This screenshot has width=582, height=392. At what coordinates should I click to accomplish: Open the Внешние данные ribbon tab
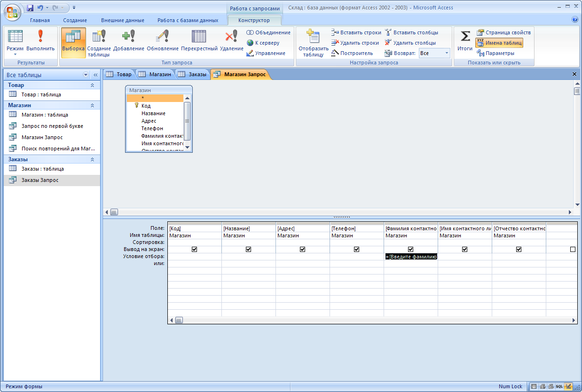coord(122,20)
